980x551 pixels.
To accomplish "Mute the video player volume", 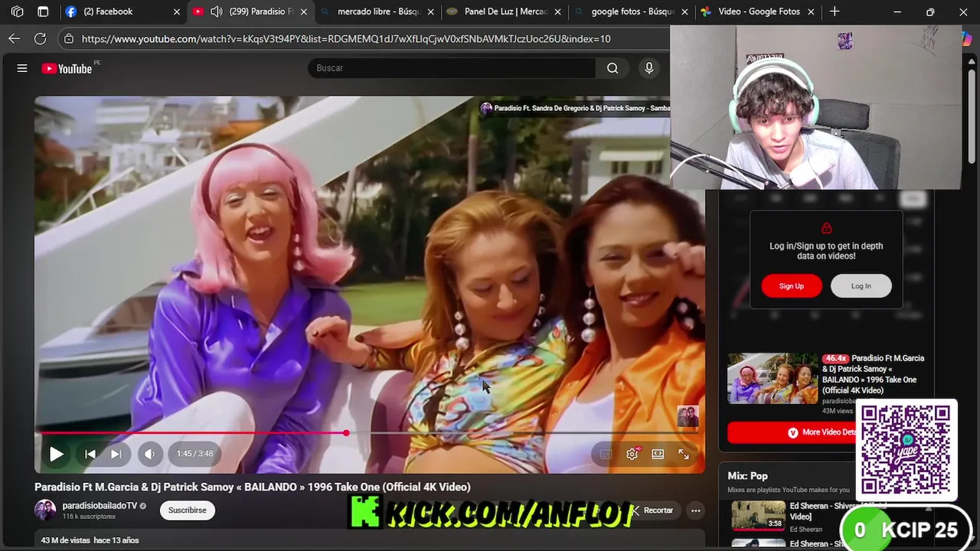I will [x=149, y=454].
